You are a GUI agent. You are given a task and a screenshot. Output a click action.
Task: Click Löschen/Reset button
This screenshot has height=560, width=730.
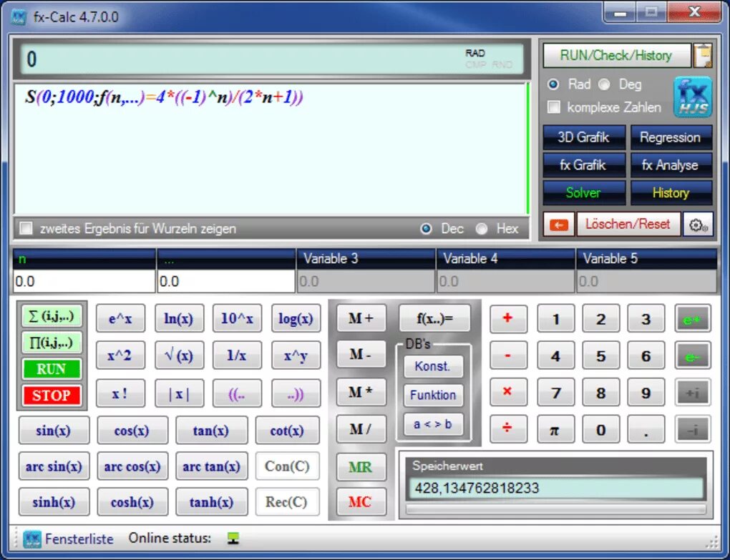pos(628,225)
